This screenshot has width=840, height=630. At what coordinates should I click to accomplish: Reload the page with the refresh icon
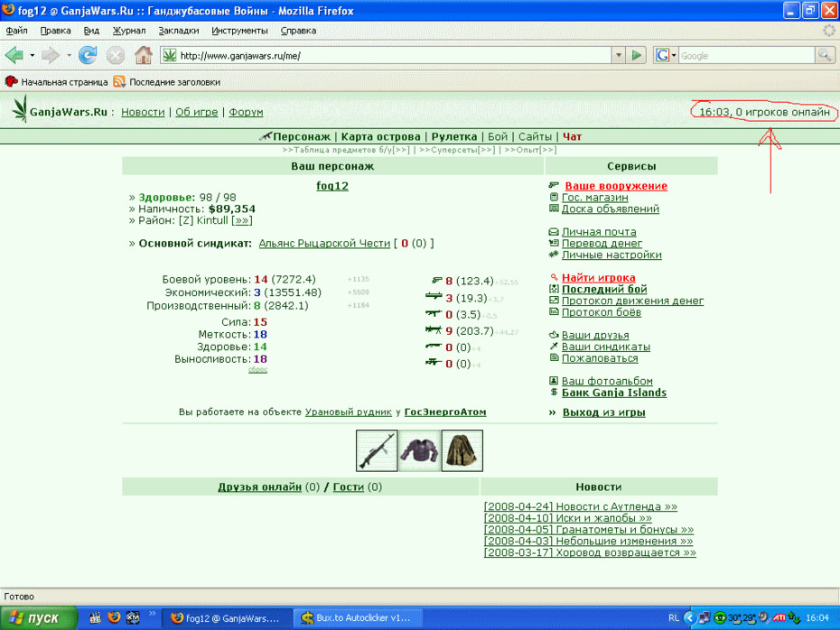click(x=88, y=55)
